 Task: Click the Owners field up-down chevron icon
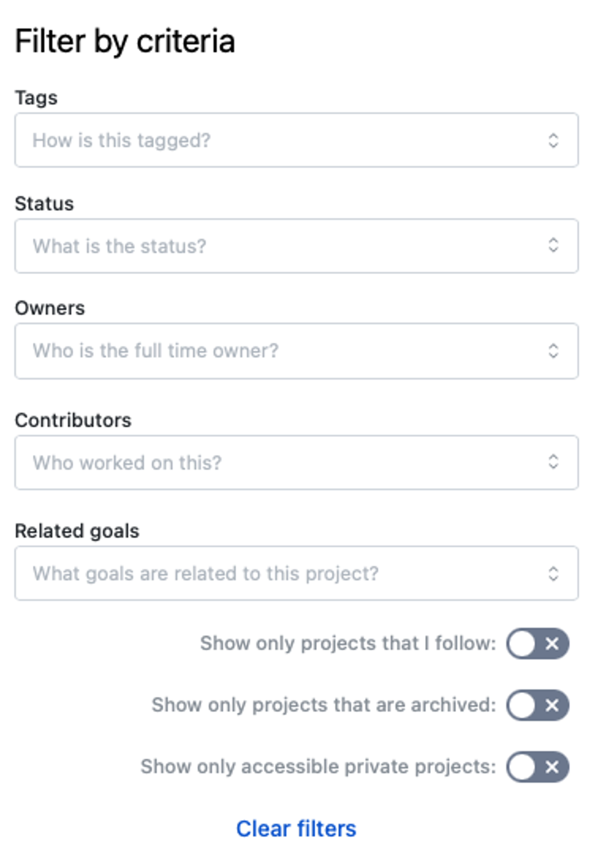pyautogui.click(x=553, y=351)
